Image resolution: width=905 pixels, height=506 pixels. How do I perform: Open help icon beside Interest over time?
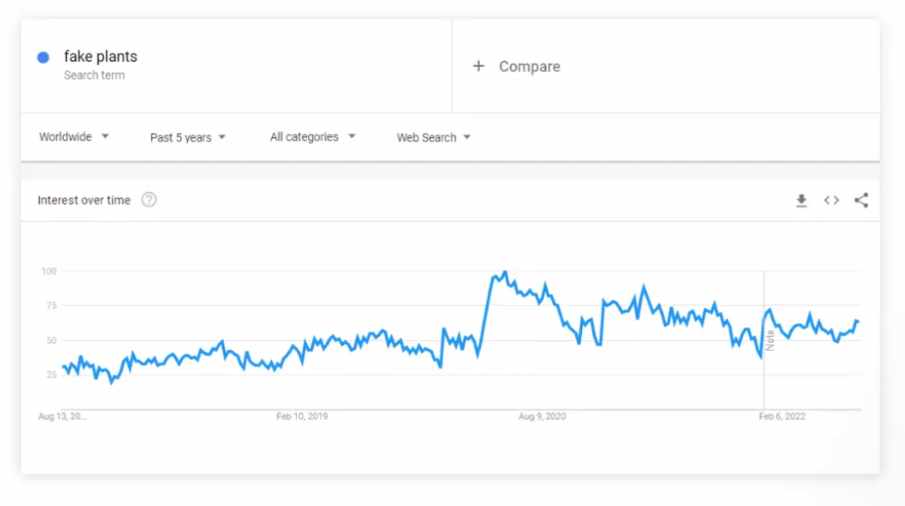pos(149,200)
